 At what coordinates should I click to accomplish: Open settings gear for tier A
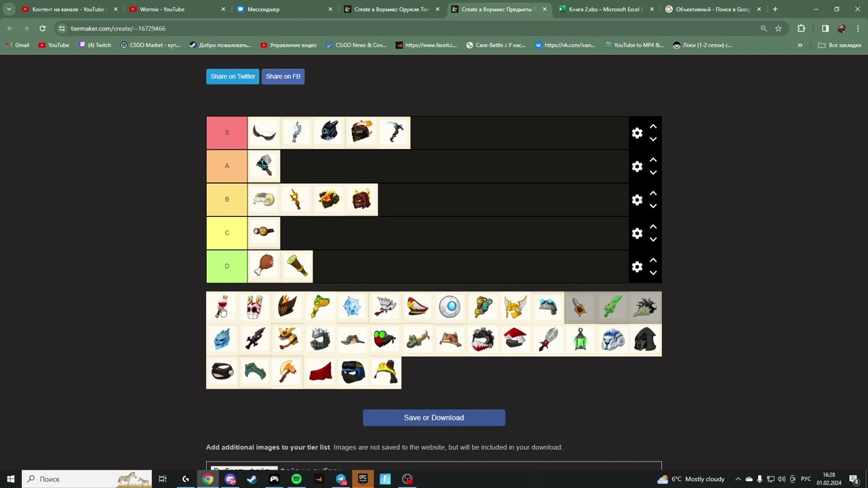point(637,167)
